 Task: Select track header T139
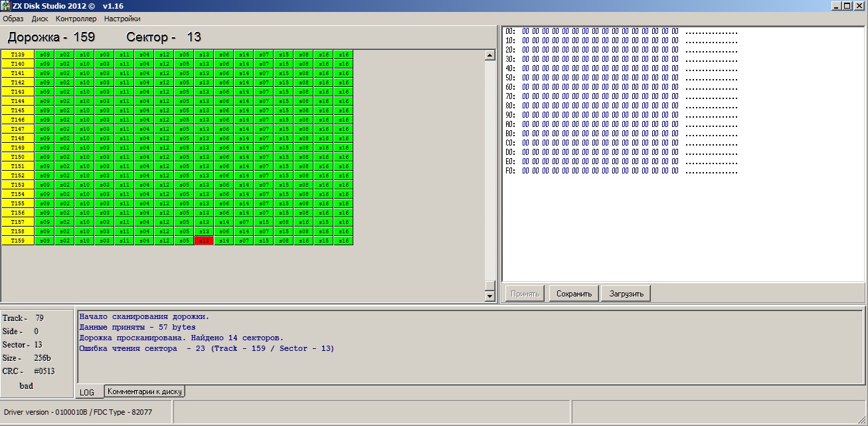[18, 54]
